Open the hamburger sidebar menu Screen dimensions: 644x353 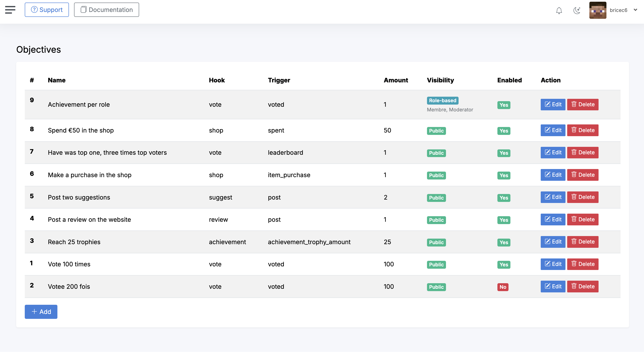[10, 10]
